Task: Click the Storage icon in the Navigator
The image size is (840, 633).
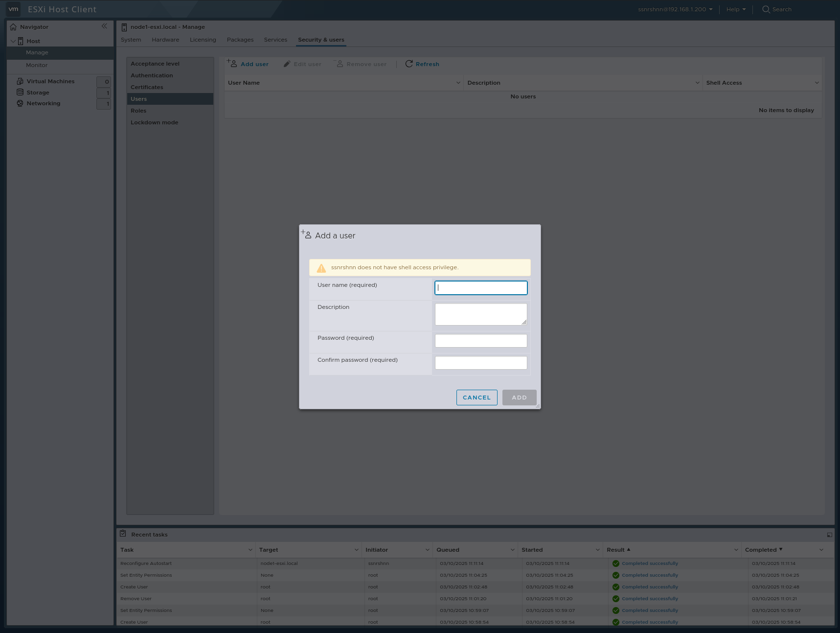Action: 20,92
